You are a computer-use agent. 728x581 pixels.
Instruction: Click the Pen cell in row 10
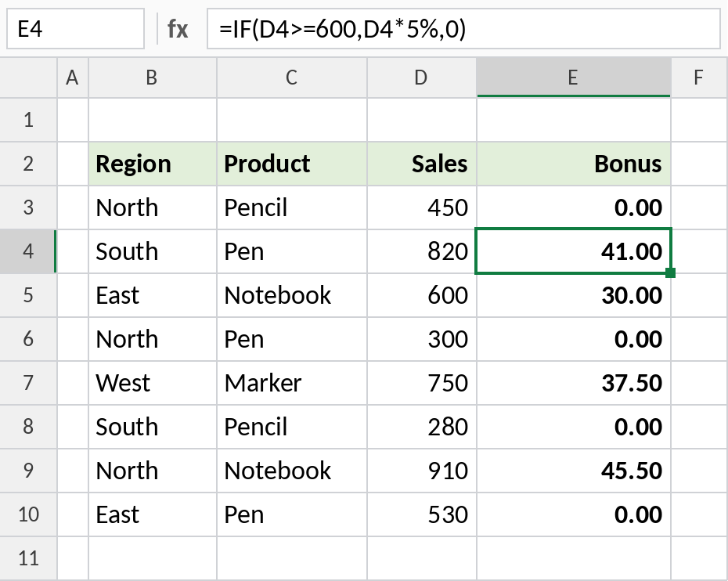291,514
